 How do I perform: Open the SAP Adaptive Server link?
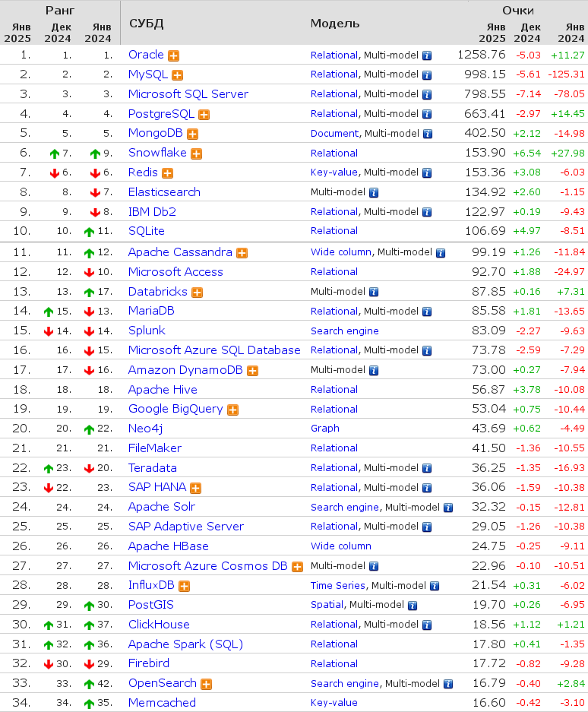186,527
